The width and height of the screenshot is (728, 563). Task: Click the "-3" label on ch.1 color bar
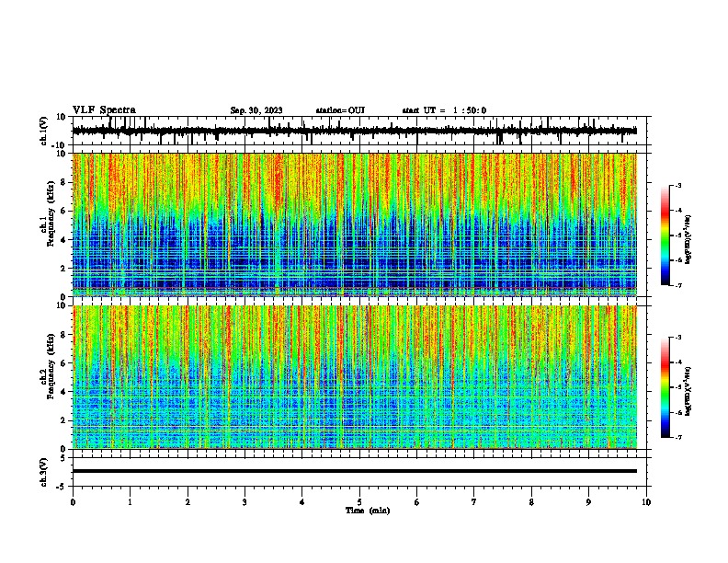[678, 185]
